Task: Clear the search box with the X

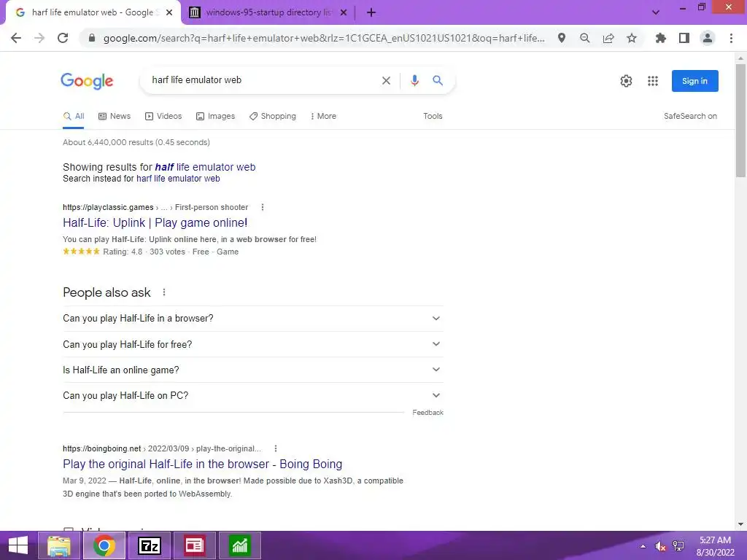Action: 387,80
